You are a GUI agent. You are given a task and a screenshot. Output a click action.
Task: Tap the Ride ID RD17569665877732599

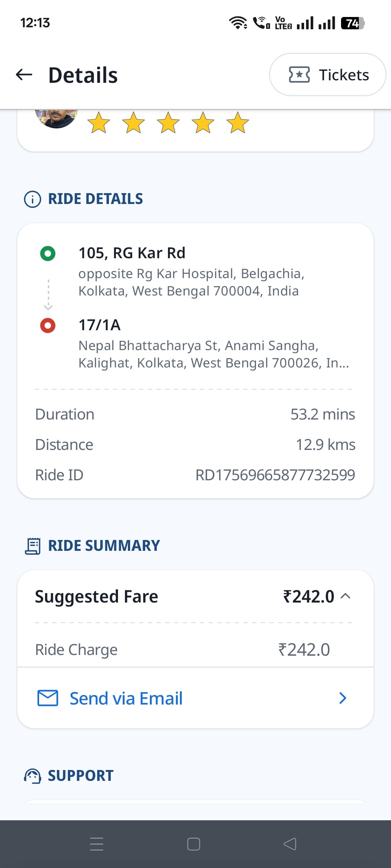coord(275,475)
